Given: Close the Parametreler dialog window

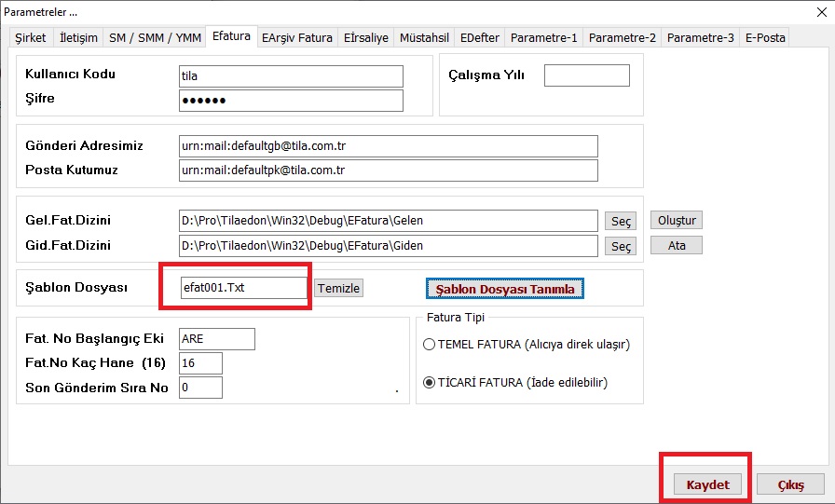Looking at the screenshot, I should click(x=818, y=10).
